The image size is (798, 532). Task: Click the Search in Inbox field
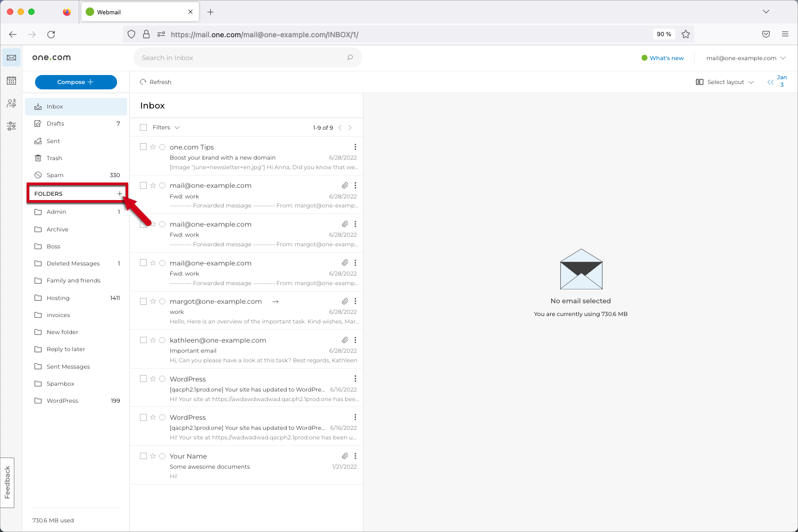point(247,57)
